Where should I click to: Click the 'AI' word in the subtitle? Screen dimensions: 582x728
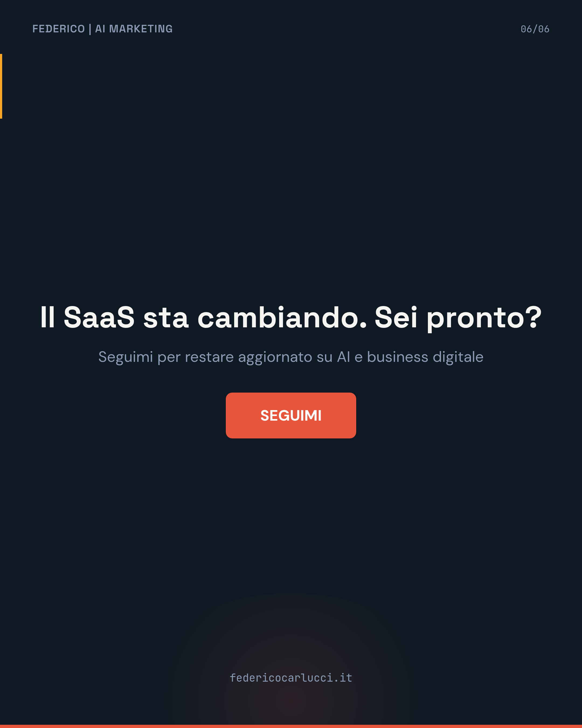click(344, 357)
